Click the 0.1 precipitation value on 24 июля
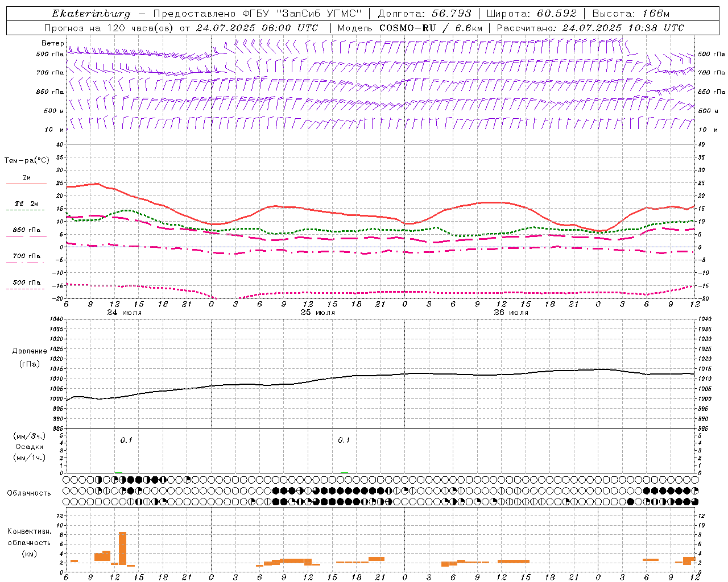This screenshot has height=582, width=728. (x=126, y=440)
